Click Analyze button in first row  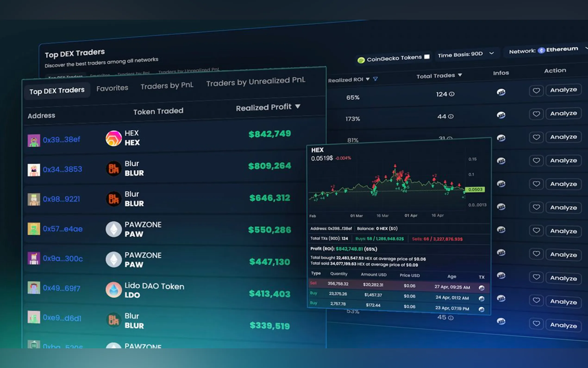click(563, 90)
